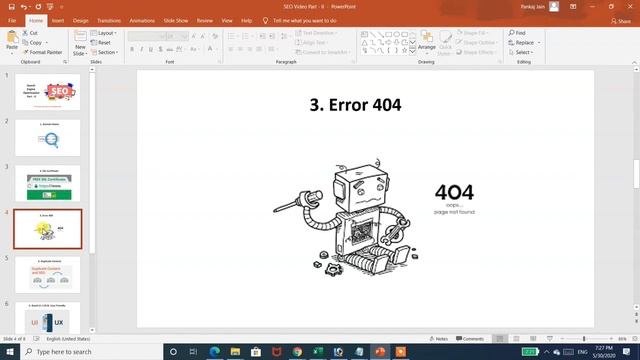This screenshot has height=360, width=640.
Task: Open the line spacing dropdown
Action: coord(284,37)
